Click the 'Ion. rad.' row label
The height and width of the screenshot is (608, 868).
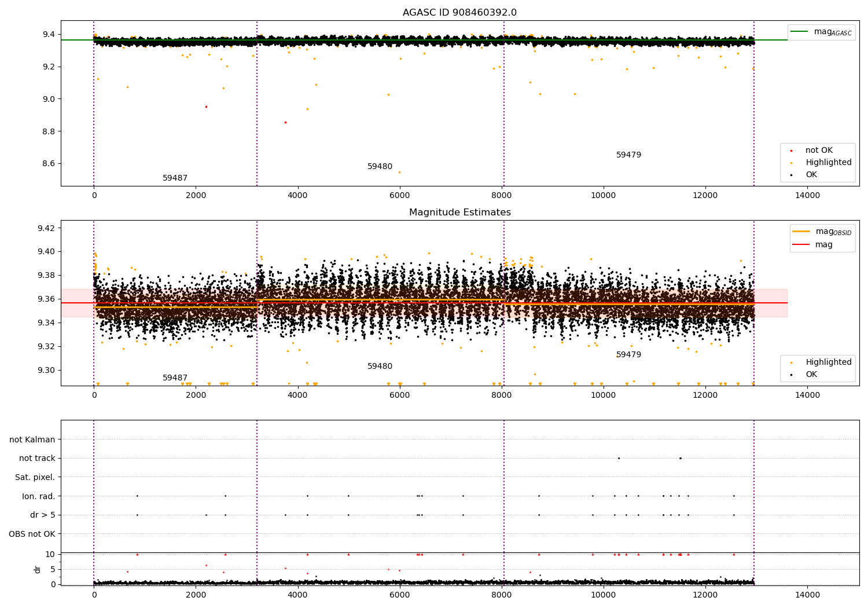(39, 496)
